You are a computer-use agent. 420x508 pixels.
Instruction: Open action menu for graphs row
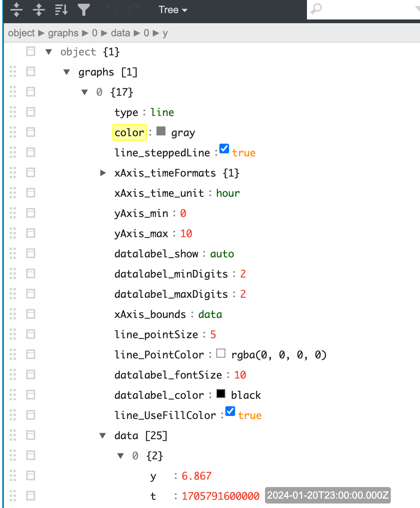pyautogui.click(x=31, y=71)
